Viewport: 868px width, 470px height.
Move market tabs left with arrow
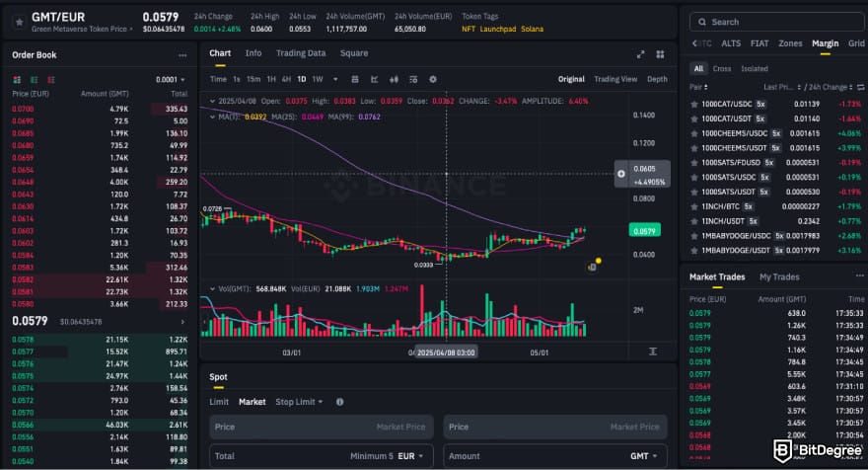[x=694, y=43]
